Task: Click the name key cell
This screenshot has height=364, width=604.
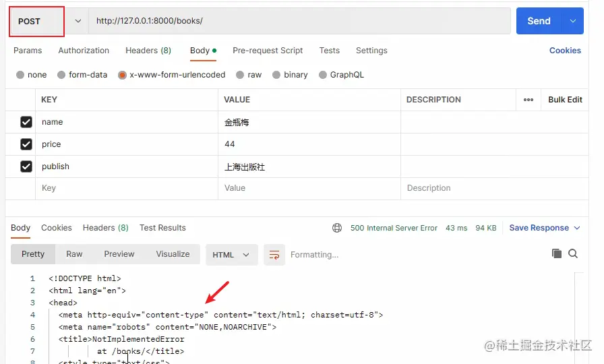Action: point(127,122)
